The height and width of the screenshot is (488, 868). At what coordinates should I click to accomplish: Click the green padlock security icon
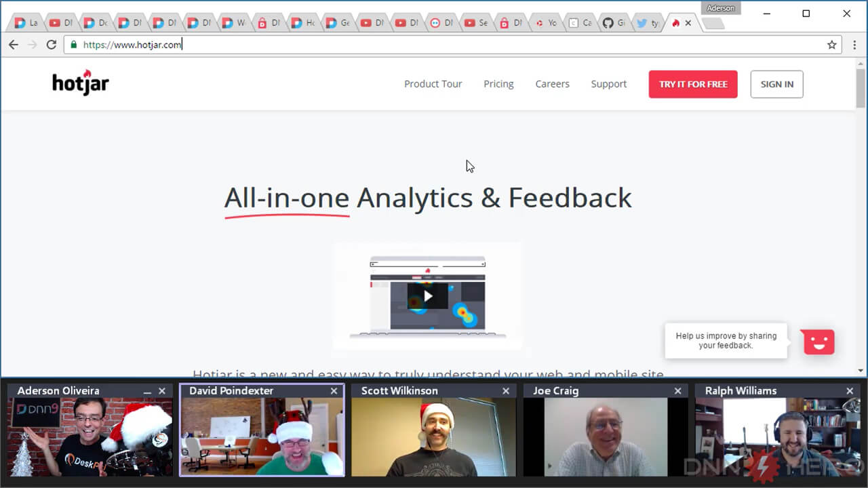(74, 45)
